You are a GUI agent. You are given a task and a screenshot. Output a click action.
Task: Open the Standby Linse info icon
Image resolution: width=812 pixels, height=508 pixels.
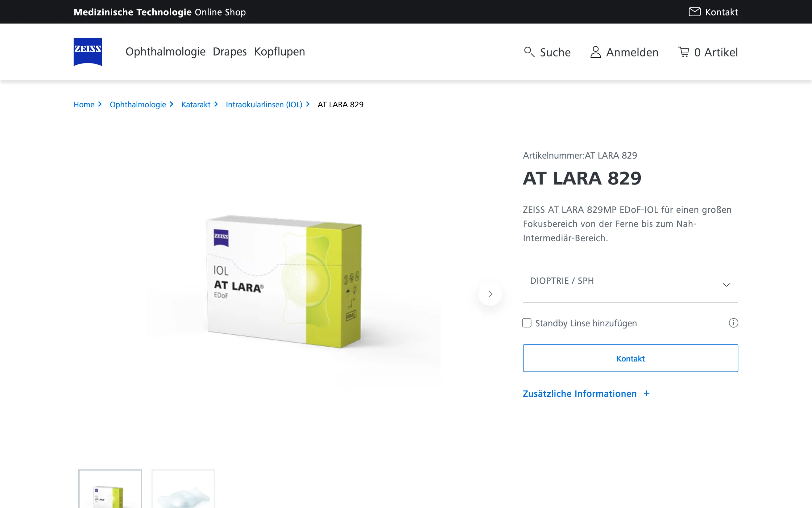[x=733, y=323]
